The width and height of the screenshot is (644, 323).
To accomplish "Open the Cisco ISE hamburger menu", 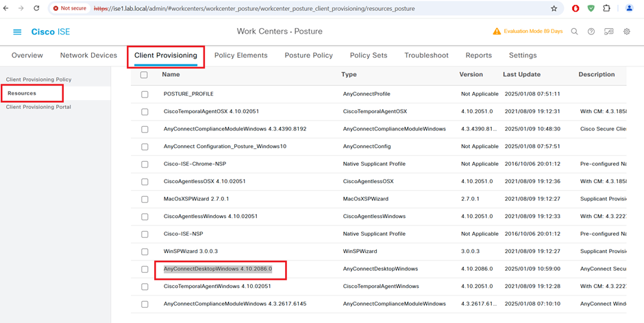I will pos(17,32).
